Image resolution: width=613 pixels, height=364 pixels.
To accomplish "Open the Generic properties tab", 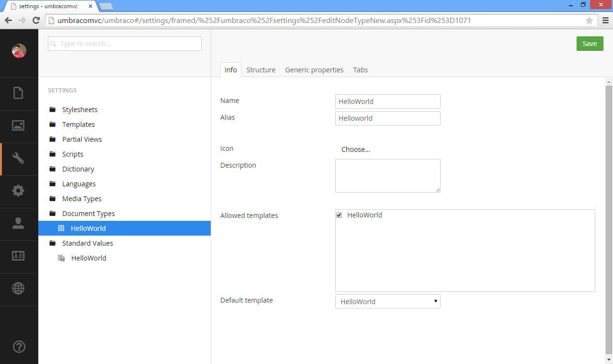I will (314, 69).
